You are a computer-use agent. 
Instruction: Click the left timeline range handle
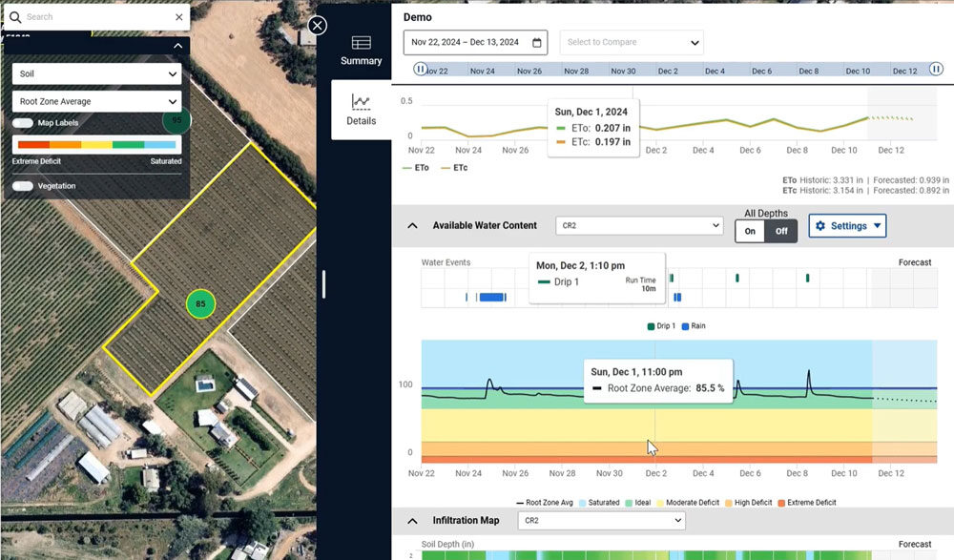click(x=420, y=69)
